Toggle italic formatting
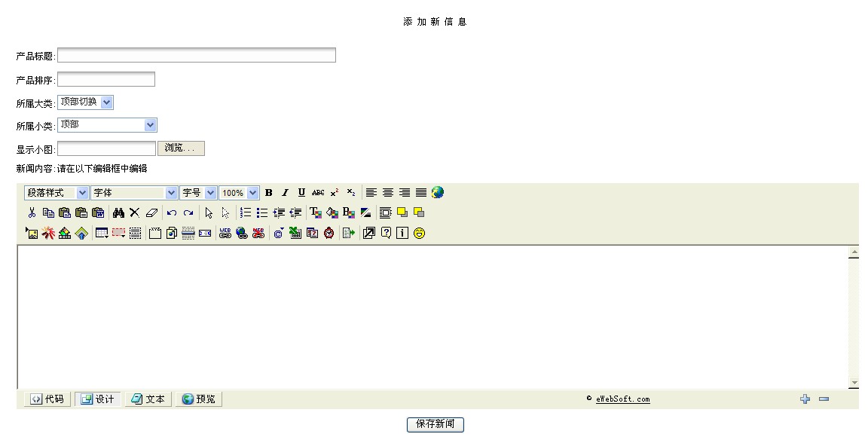This screenshot has width=868, height=437. [x=285, y=193]
